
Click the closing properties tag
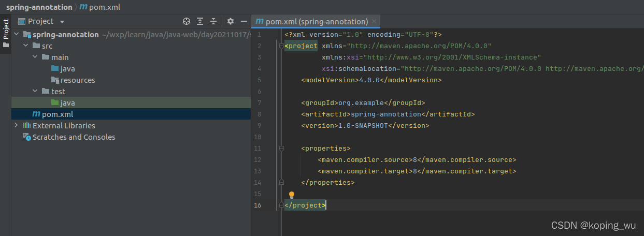(x=328, y=183)
